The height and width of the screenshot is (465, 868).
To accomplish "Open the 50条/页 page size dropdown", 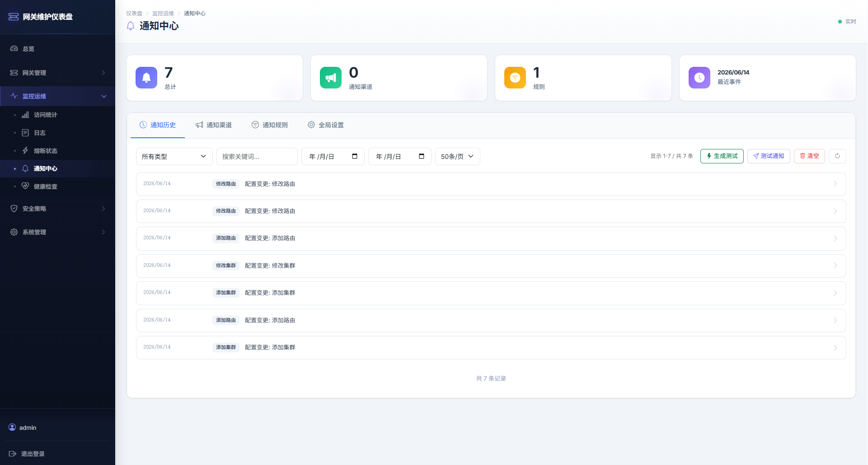I will pyautogui.click(x=458, y=157).
